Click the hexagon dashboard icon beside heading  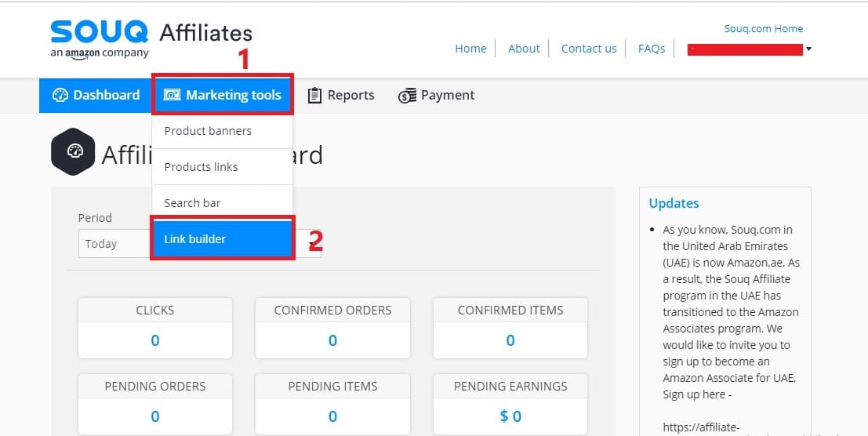[73, 151]
